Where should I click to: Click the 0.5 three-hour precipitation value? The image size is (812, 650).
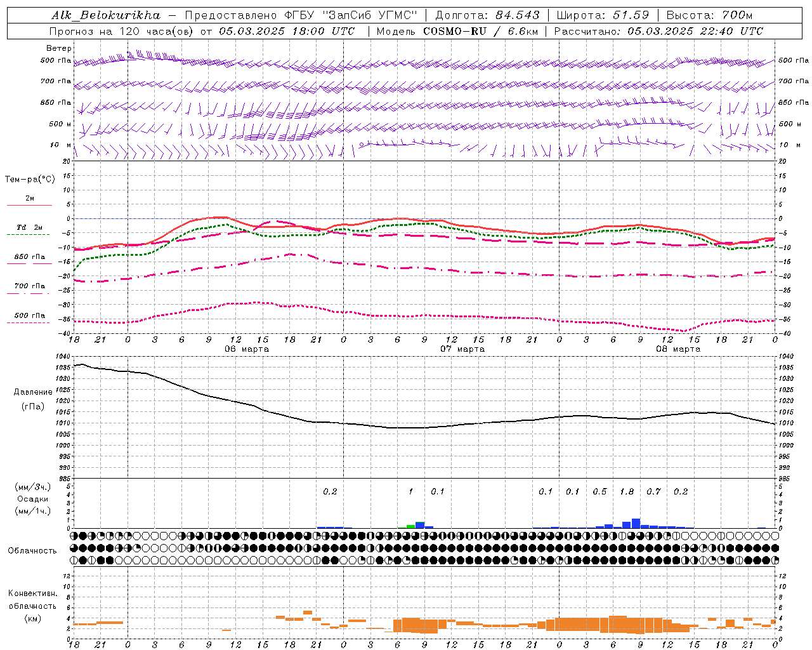tap(599, 492)
